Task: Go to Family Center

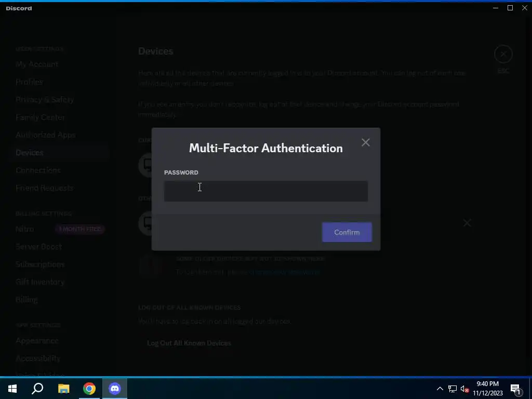Action: 40,117
